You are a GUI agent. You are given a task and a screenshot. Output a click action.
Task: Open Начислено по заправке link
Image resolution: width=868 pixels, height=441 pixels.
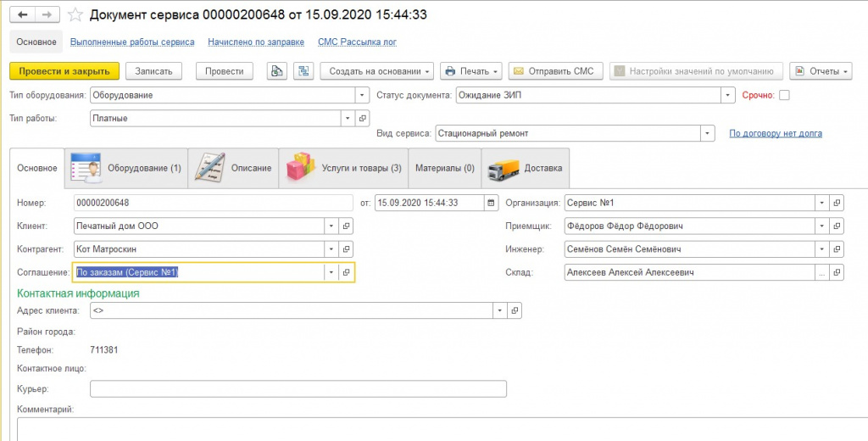pyautogui.click(x=256, y=42)
